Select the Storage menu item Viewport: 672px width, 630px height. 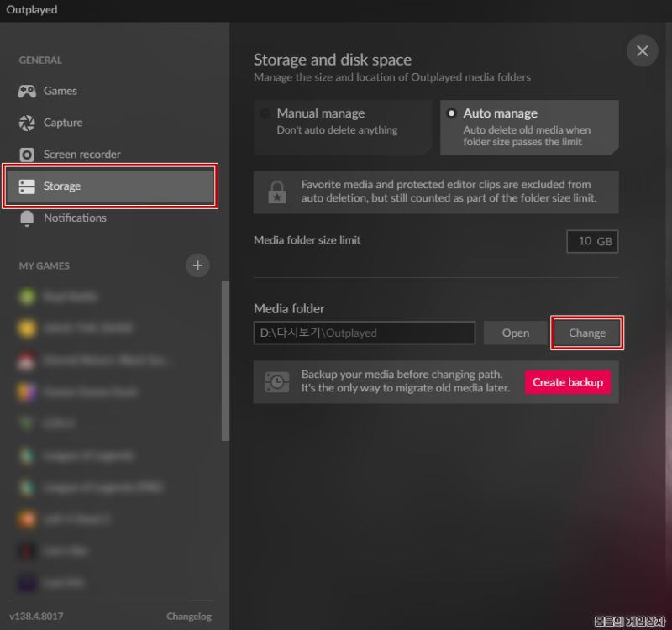[110, 186]
